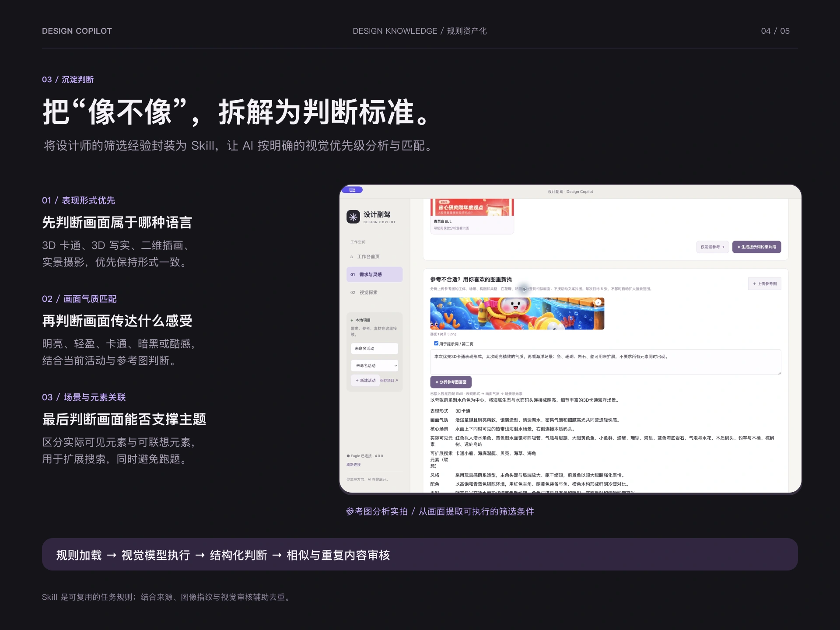Image resolution: width=840 pixels, height=630 pixels.
Task: Go to 02 视觉探索 in sidebar
Action: point(374,293)
